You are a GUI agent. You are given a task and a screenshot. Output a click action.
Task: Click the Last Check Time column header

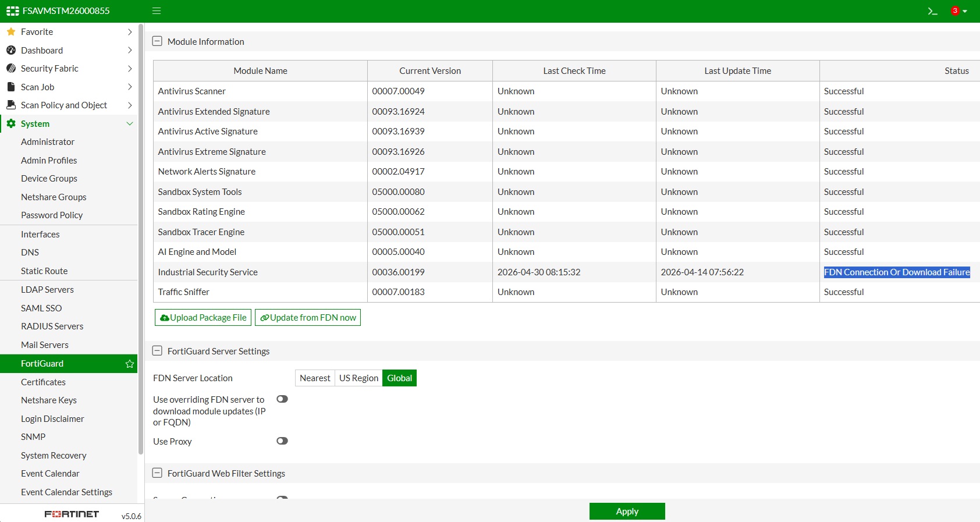point(574,71)
